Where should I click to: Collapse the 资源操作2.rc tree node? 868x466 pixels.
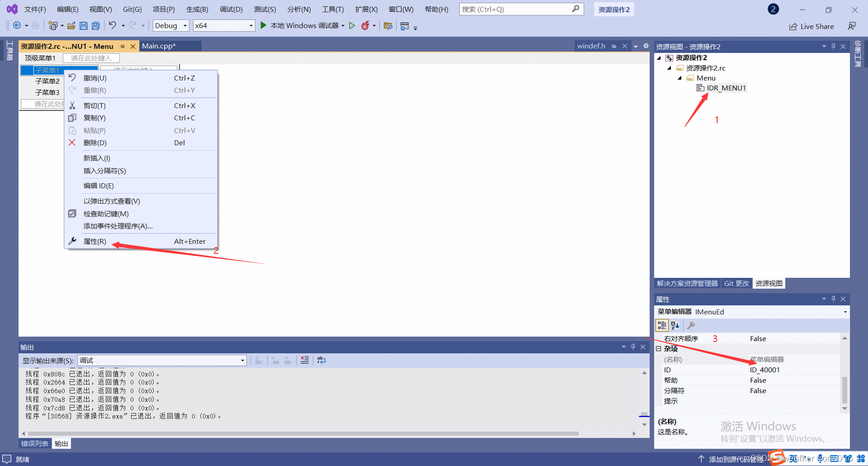670,68
